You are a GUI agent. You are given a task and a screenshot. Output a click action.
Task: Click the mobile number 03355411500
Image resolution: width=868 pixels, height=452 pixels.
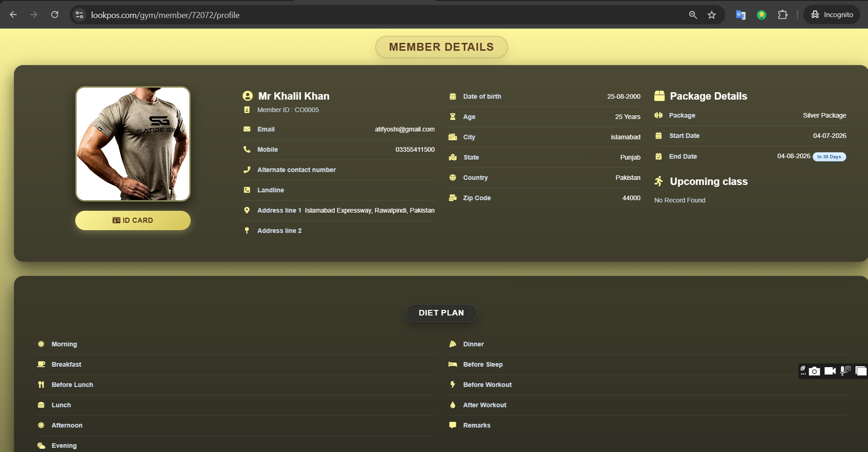[415, 149]
